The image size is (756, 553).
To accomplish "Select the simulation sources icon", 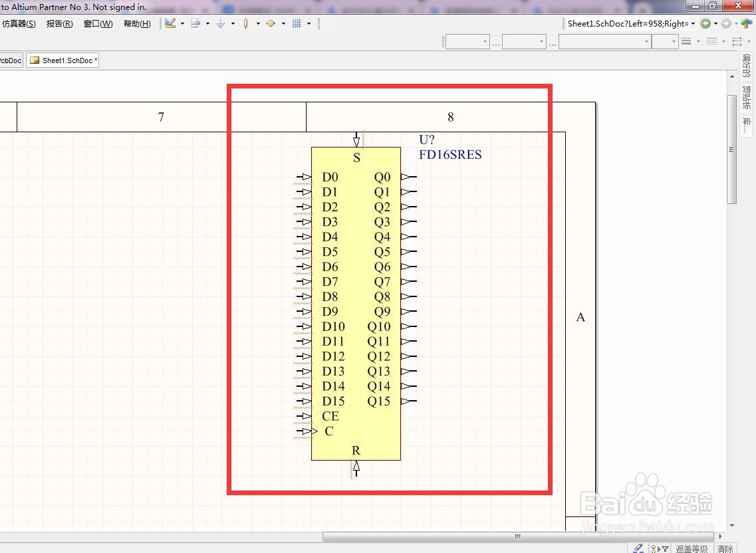I will pos(271,23).
